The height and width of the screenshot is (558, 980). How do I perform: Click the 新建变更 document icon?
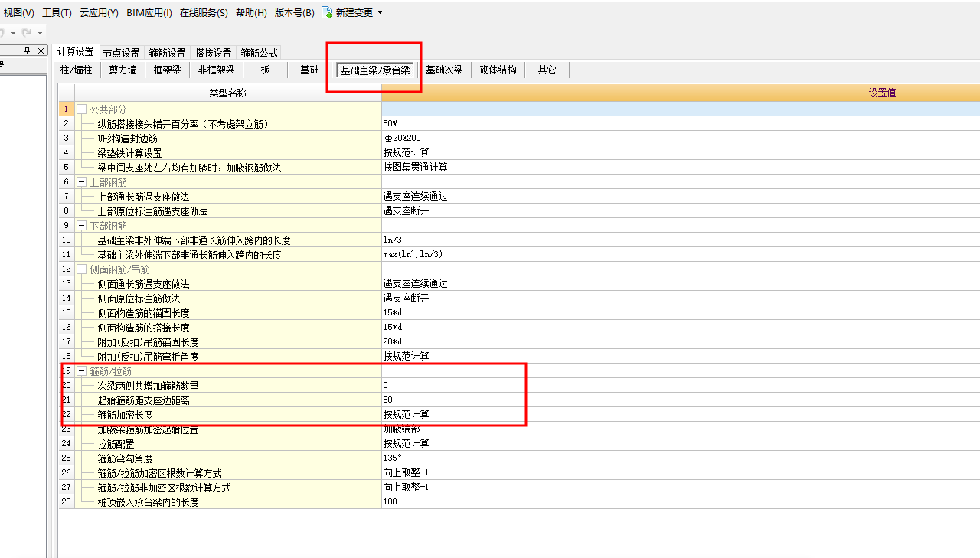[327, 12]
